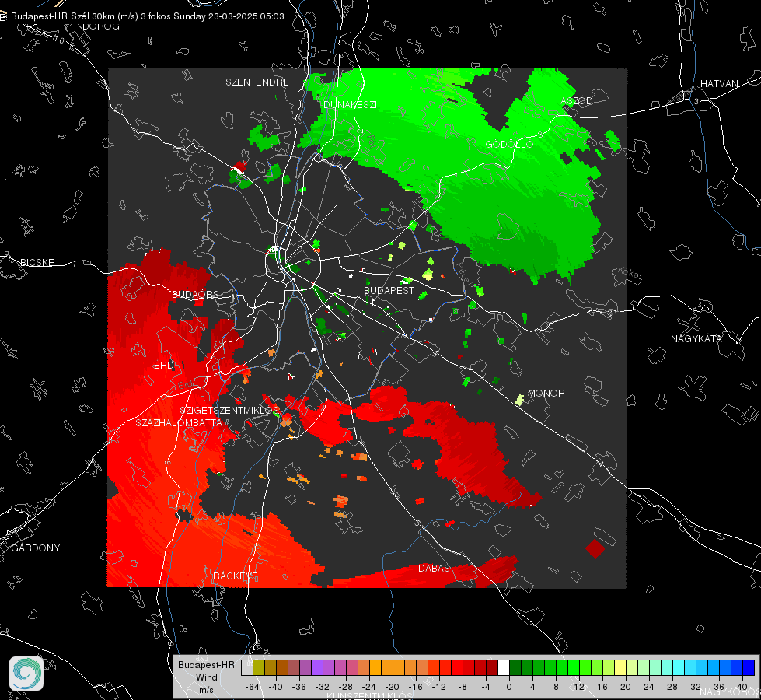Click the positive legend value 24
The image size is (761, 700).
[649, 687]
